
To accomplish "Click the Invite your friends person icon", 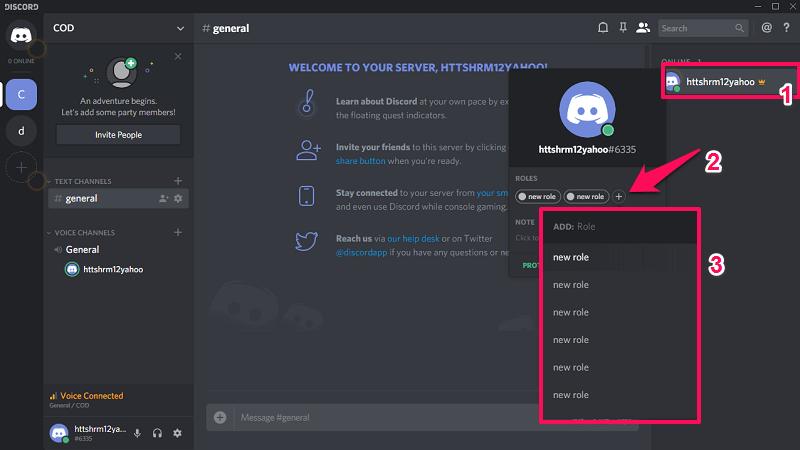I will tap(308, 150).
